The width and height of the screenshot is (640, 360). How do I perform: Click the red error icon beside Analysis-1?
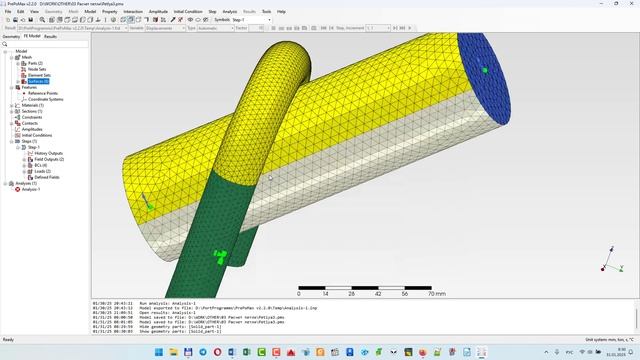pos(18,189)
